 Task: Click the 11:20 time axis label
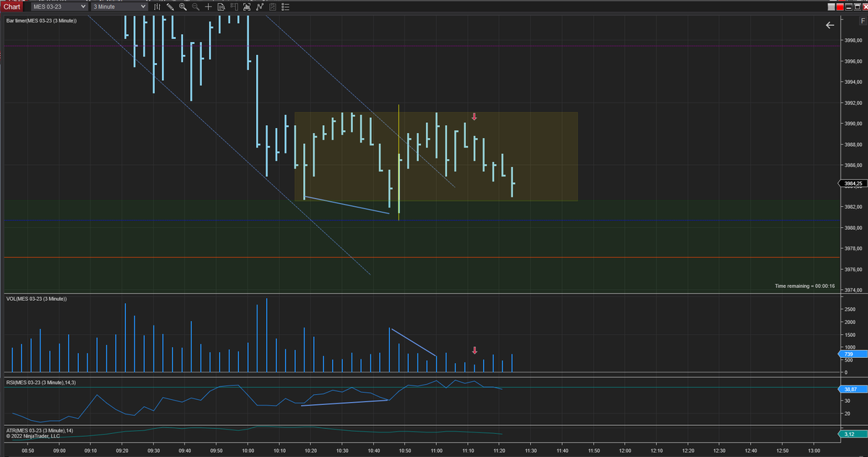tap(498, 450)
